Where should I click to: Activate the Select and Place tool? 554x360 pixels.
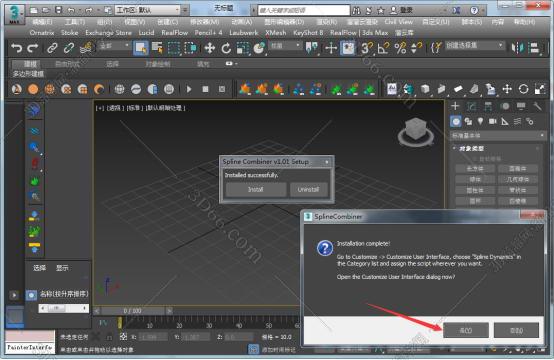coord(259,48)
